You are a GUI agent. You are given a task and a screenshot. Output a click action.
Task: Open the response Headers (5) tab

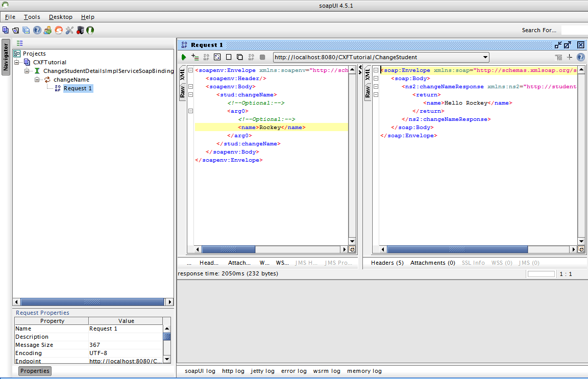point(387,263)
